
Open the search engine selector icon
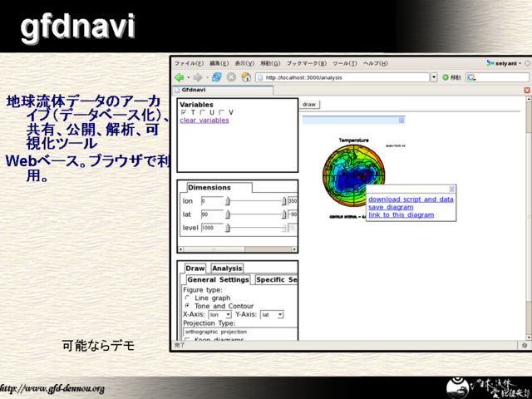(x=471, y=77)
